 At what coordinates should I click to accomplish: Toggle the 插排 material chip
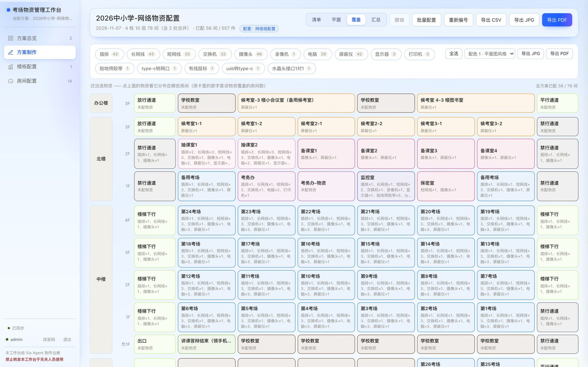(x=109, y=54)
